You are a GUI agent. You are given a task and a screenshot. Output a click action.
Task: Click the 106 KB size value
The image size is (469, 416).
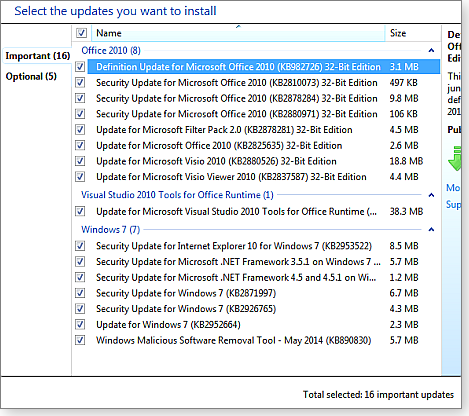click(x=403, y=114)
